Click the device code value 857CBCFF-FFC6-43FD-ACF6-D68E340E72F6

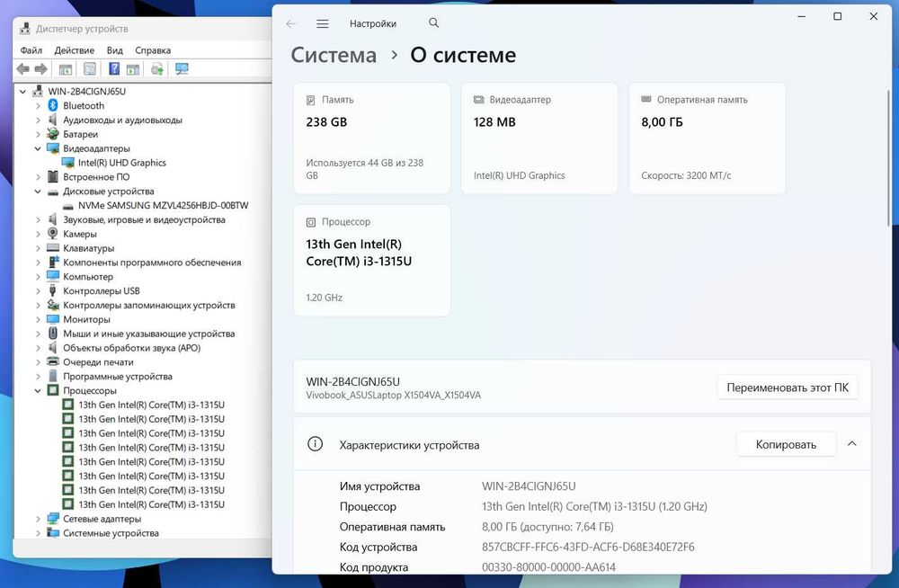tap(588, 547)
